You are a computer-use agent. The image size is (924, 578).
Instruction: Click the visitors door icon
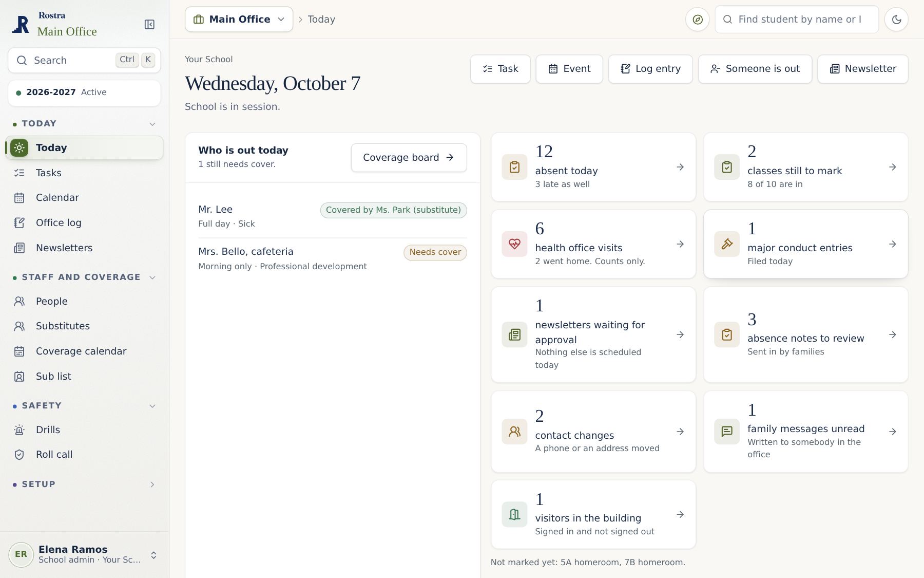pos(514,514)
